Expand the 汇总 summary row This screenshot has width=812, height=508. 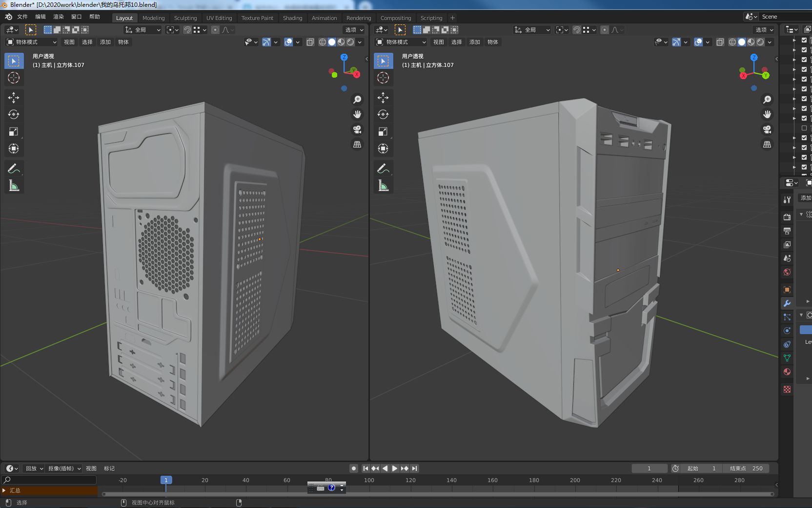4,490
